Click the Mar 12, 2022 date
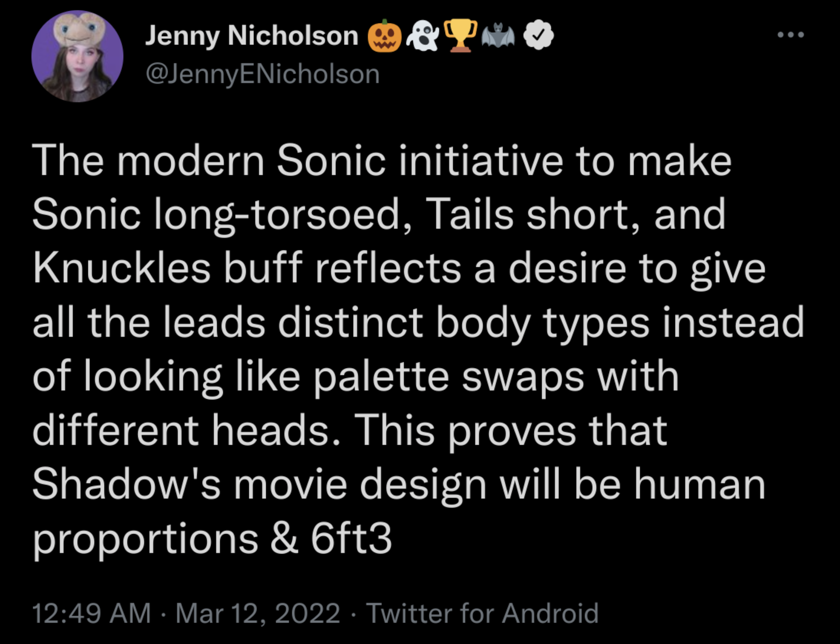Viewport: 840px width, 644px height. 258,613
